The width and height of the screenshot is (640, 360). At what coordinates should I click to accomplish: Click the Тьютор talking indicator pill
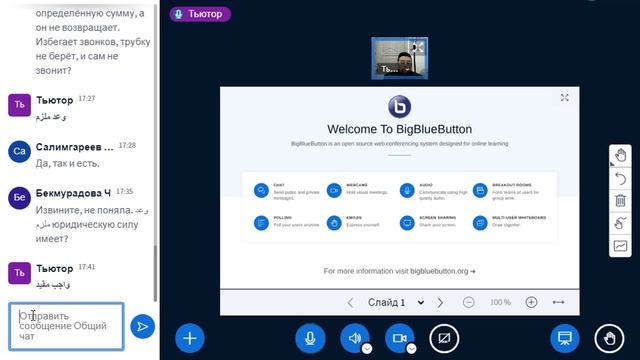pos(200,14)
